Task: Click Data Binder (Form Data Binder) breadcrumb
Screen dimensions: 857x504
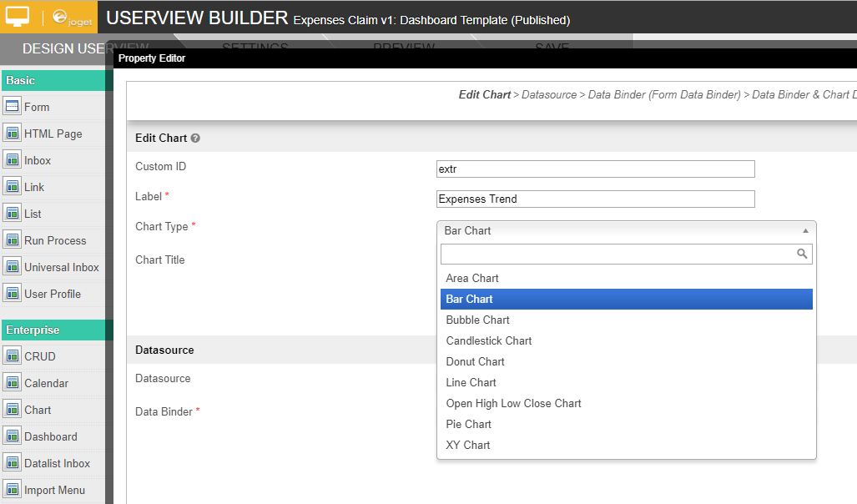Action: click(x=664, y=94)
